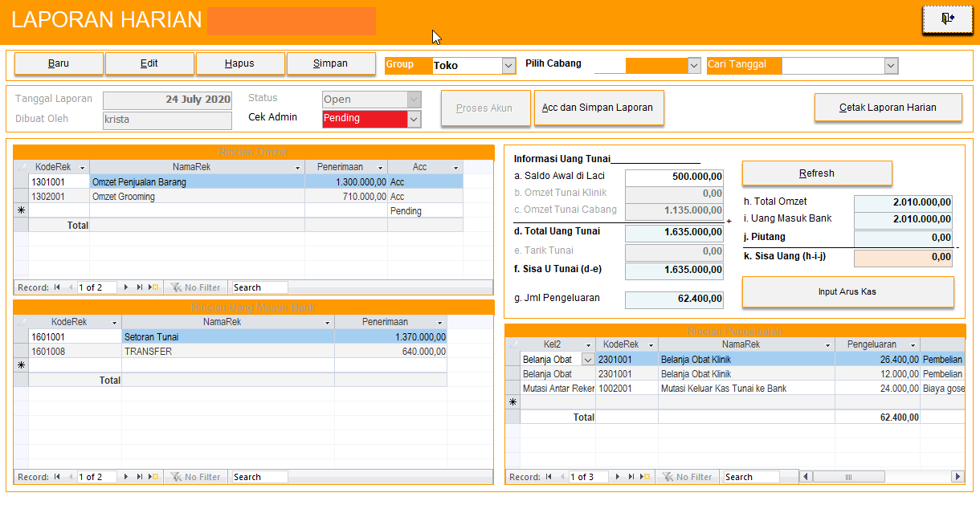Open the Cari Tanggal dropdown
The image size is (980, 505).
890,66
